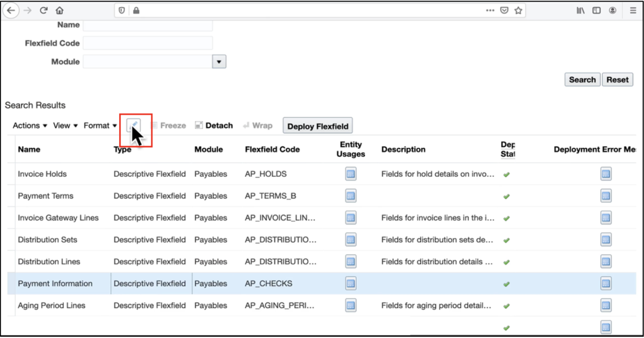Click Entity Usages icon for Aging Period Lines
Image resolution: width=644 pixels, height=338 pixels.
pos(351,305)
